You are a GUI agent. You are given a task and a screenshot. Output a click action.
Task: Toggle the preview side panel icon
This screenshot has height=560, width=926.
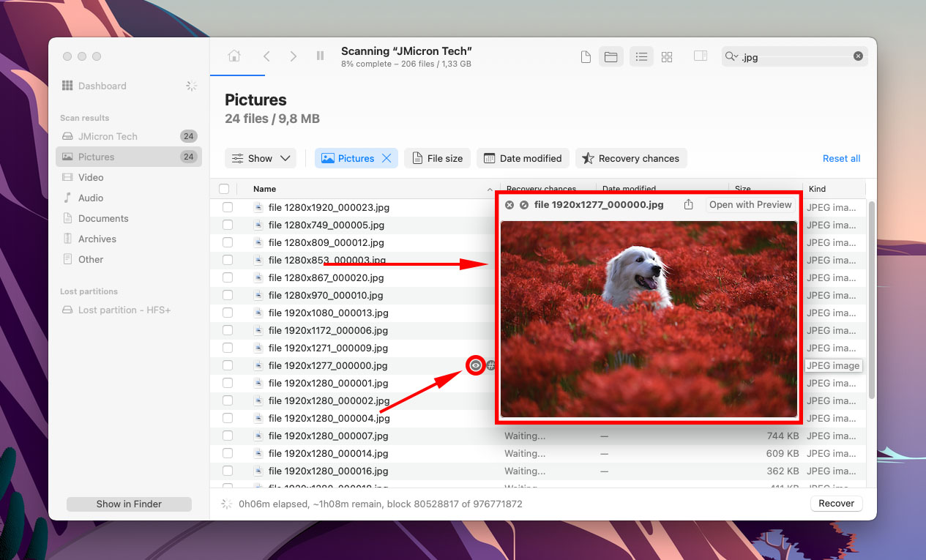pos(700,56)
